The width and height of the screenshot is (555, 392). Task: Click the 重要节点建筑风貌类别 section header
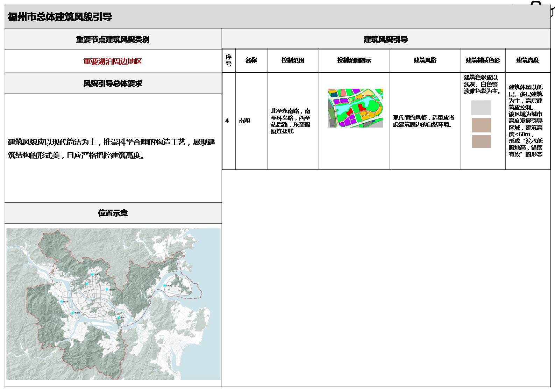coord(113,39)
